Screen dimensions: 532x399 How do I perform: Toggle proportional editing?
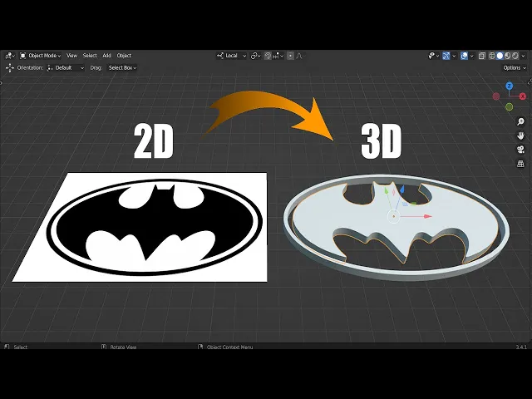(x=290, y=56)
